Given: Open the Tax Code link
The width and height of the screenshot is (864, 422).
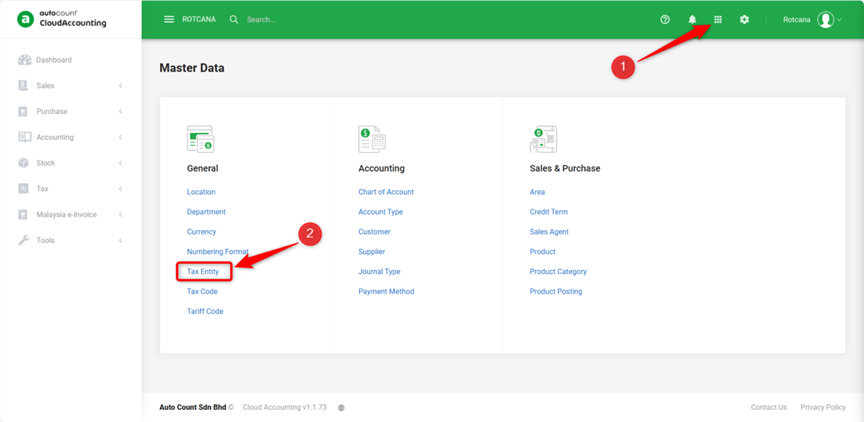Looking at the screenshot, I should coord(202,291).
